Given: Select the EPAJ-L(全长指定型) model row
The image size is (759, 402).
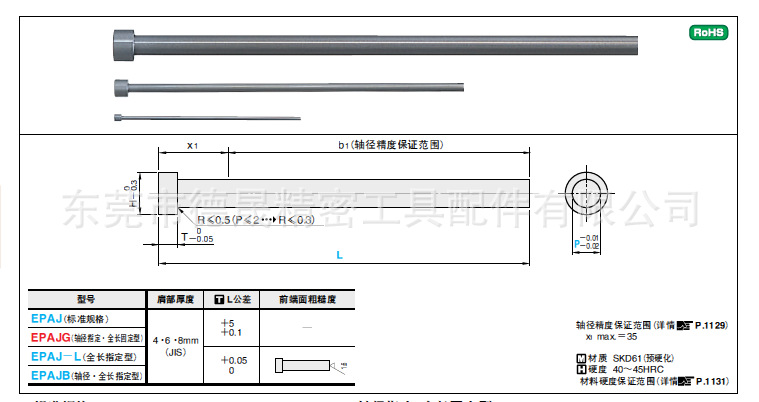Looking at the screenshot, I should (x=86, y=357).
